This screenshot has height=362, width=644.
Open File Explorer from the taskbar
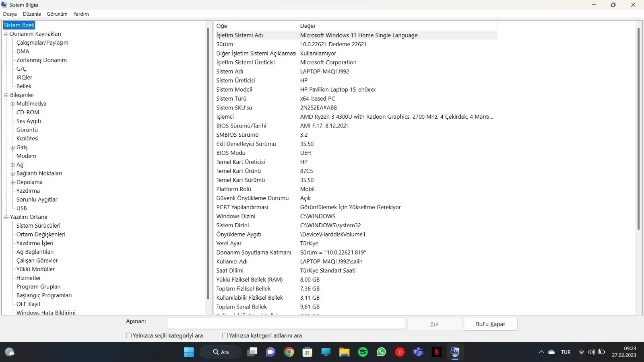tap(344, 352)
